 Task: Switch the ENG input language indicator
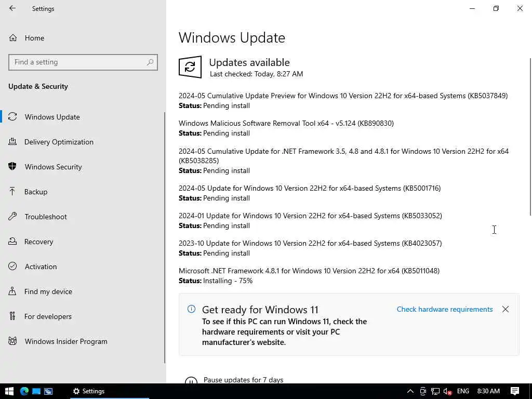click(463, 391)
